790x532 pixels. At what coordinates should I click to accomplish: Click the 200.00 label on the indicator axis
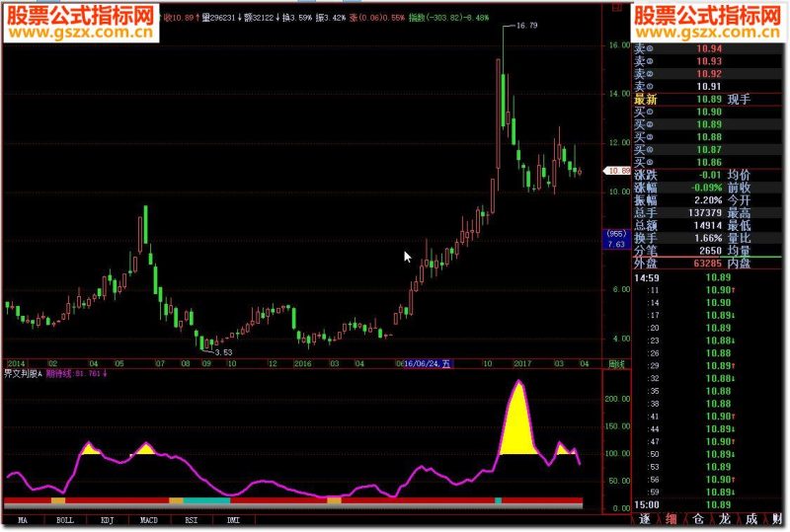[x=617, y=399]
